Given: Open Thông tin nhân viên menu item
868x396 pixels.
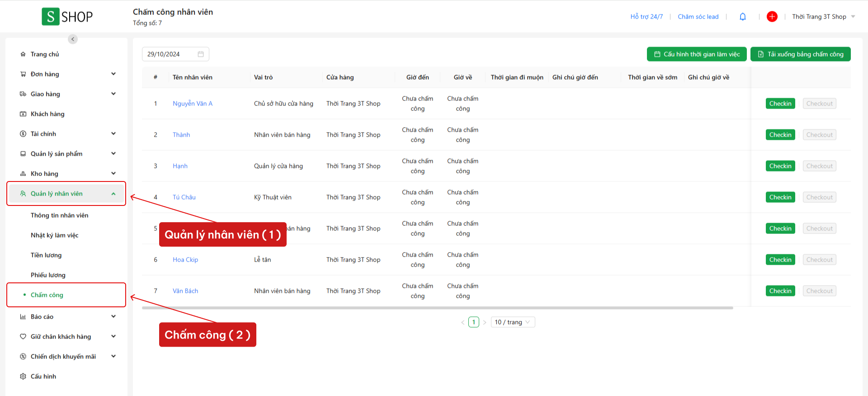Looking at the screenshot, I should 59,215.
